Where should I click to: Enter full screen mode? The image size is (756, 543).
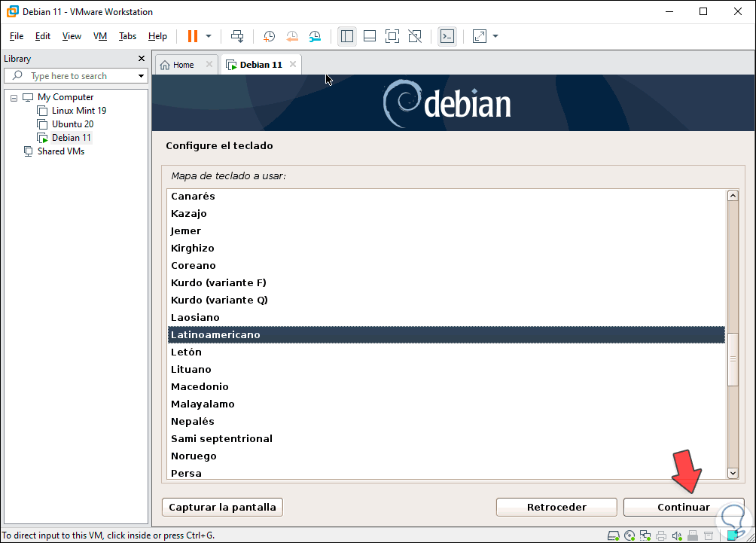[x=392, y=36]
